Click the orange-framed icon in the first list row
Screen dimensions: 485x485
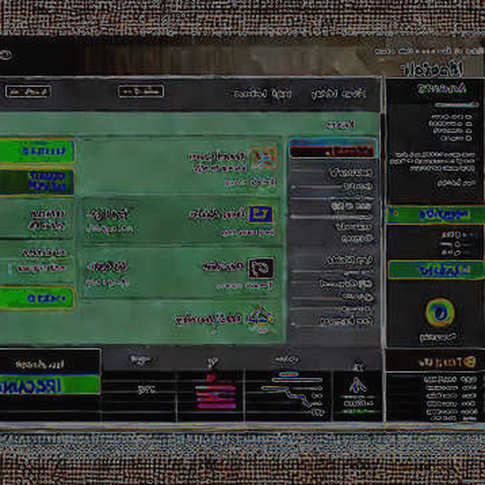pos(264,157)
